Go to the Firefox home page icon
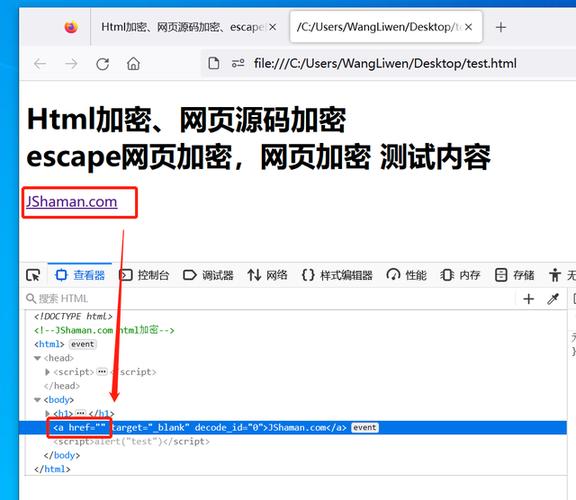Screen dimensions: 576x500 click(133, 64)
